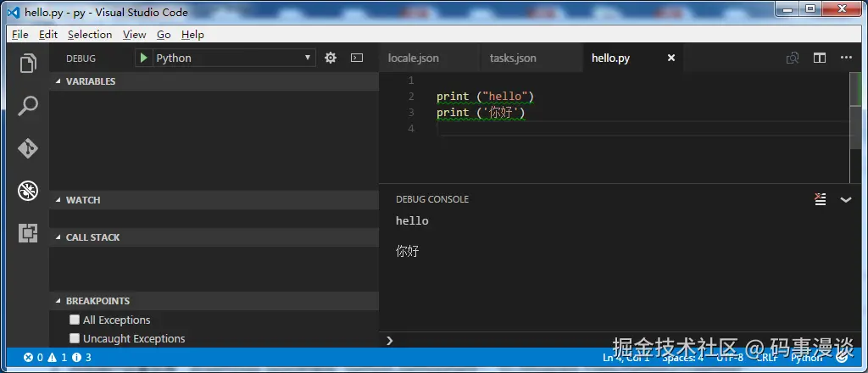Click the DEBUG label in sidebar header
Image resolution: width=868 pixels, height=373 pixels.
click(x=81, y=58)
